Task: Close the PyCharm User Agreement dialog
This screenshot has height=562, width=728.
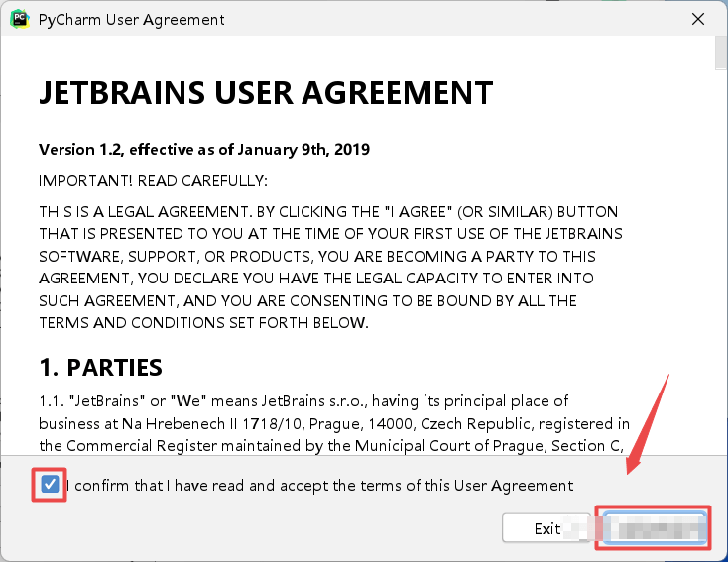Action: pos(697,19)
